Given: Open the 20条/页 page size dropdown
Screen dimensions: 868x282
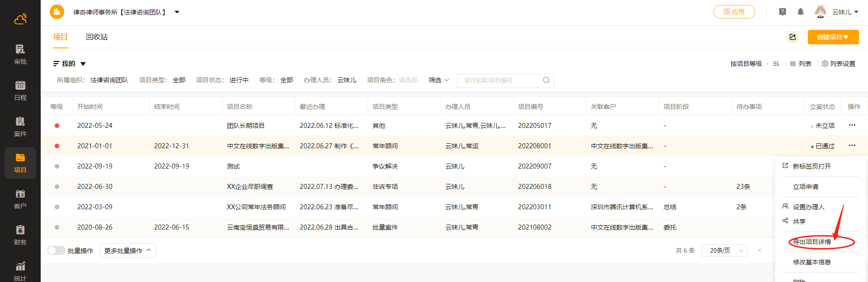Looking at the screenshot, I should 724,250.
